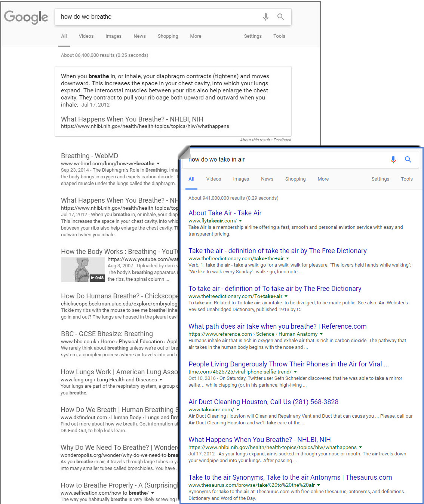Open Settings in front window
The height and width of the screenshot is (504, 424).
click(x=380, y=179)
